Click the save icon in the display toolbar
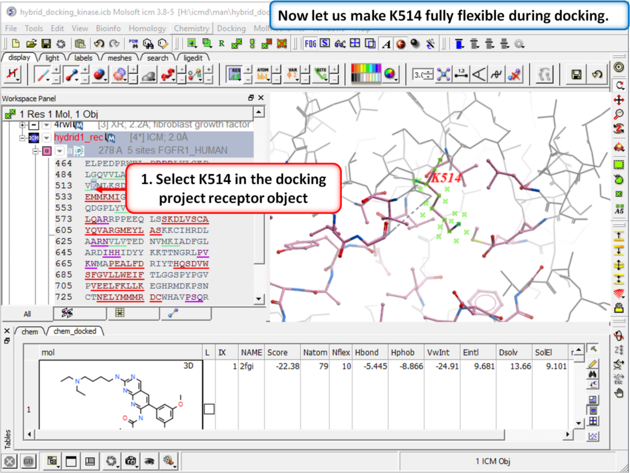The height and width of the screenshot is (473, 630). click(x=577, y=75)
